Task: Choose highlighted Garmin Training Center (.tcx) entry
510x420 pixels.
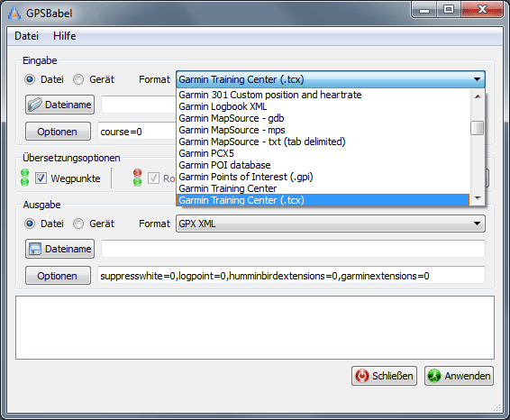Action: point(323,200)
